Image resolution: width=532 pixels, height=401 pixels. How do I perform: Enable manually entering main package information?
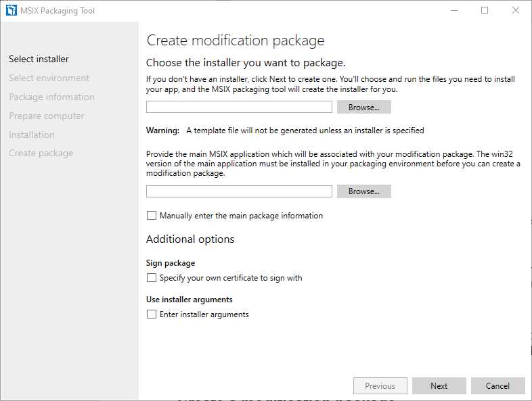[152, 216]
